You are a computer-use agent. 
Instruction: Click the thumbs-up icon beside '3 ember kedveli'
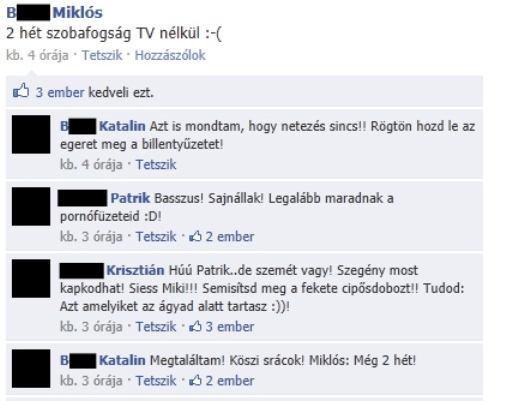[x=21, y=91]
